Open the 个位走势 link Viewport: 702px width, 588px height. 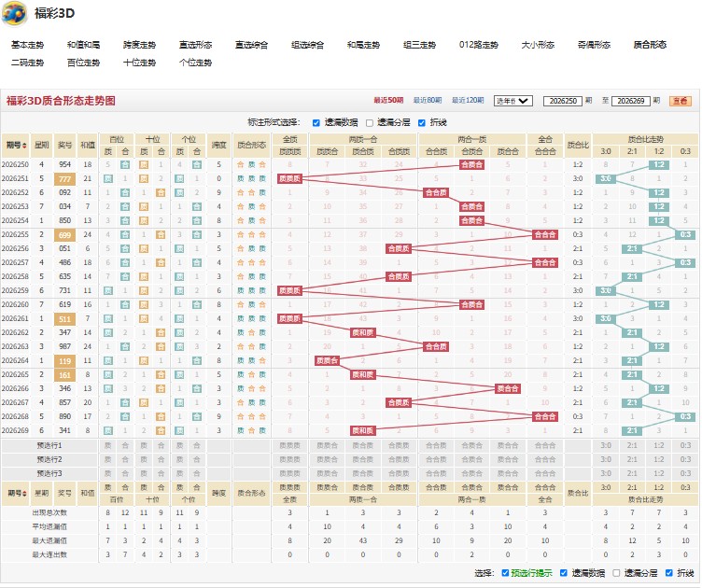195,63
